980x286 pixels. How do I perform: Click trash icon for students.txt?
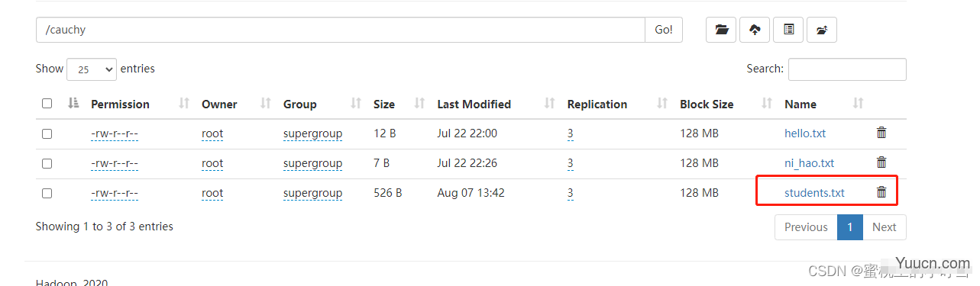click(881, 192)
